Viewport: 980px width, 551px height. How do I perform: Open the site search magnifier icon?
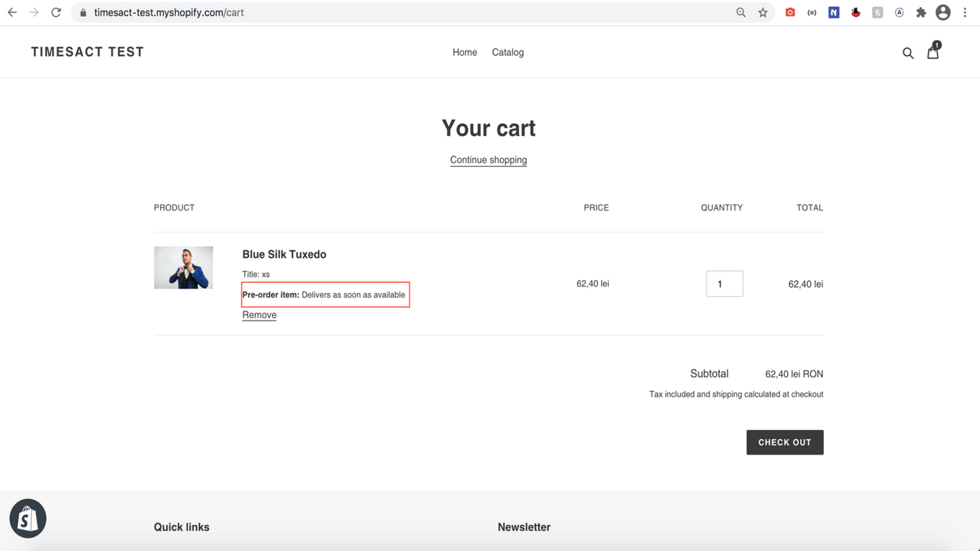coord(908,53)
